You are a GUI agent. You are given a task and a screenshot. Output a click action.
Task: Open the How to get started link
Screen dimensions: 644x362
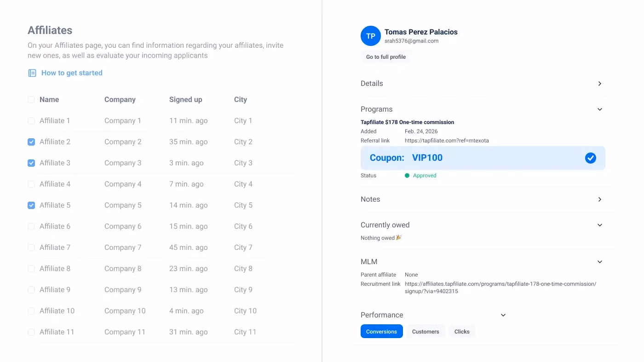[x=72, y=73]
